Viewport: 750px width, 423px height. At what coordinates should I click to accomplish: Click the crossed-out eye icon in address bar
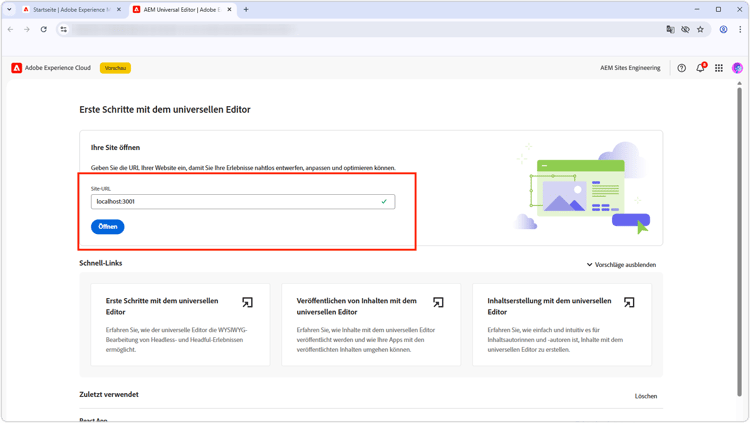point(685,30)
